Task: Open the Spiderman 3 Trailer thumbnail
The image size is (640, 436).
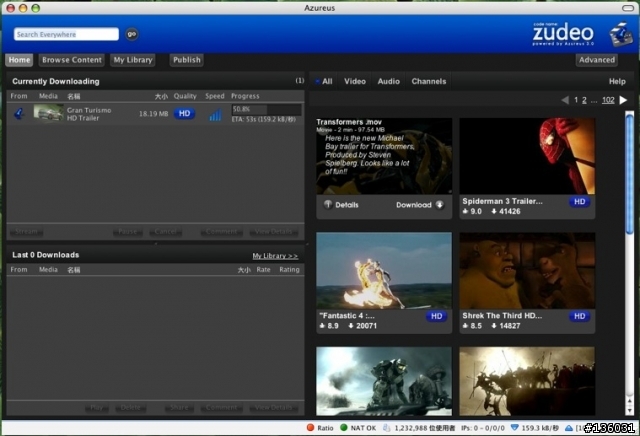Action: [x=527, y=156]
